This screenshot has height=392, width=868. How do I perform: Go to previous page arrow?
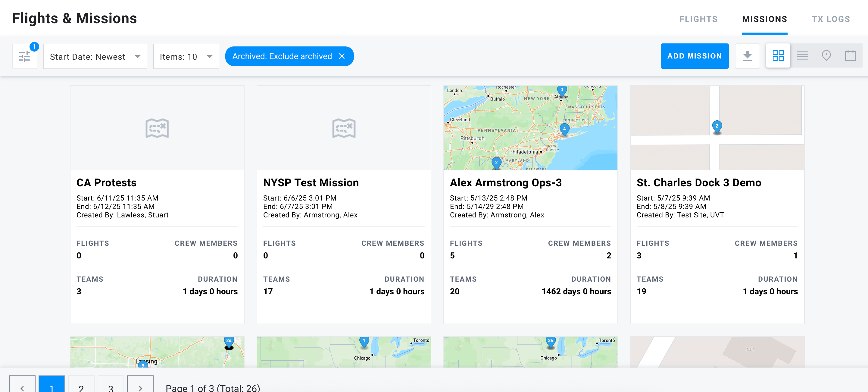coord(22,384)
